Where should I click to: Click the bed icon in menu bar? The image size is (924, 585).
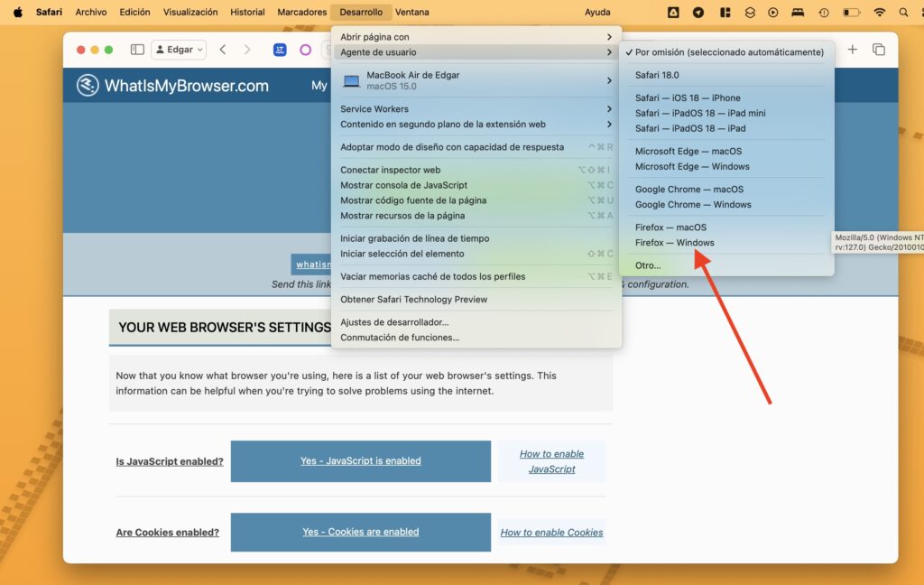pos(798,12)
